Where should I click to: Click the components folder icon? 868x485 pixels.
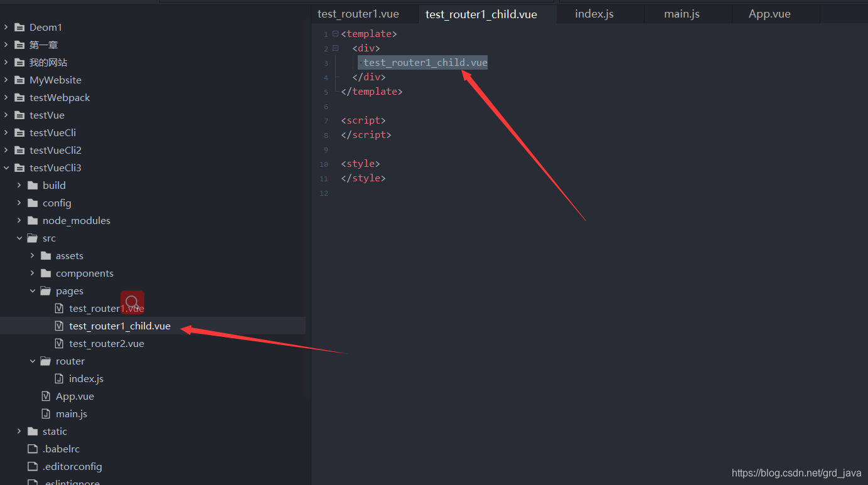coord(46,273)
